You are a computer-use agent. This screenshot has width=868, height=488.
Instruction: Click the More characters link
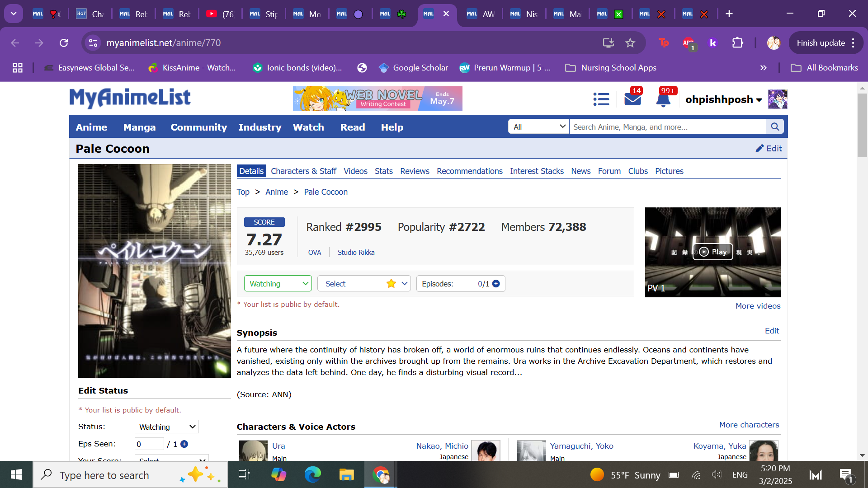pos(749,425)
